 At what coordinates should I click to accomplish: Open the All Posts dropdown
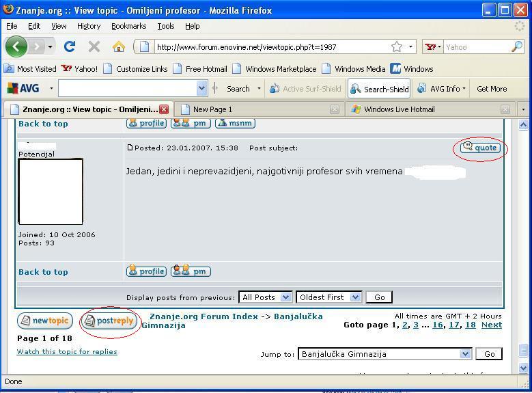click(266, 297)
